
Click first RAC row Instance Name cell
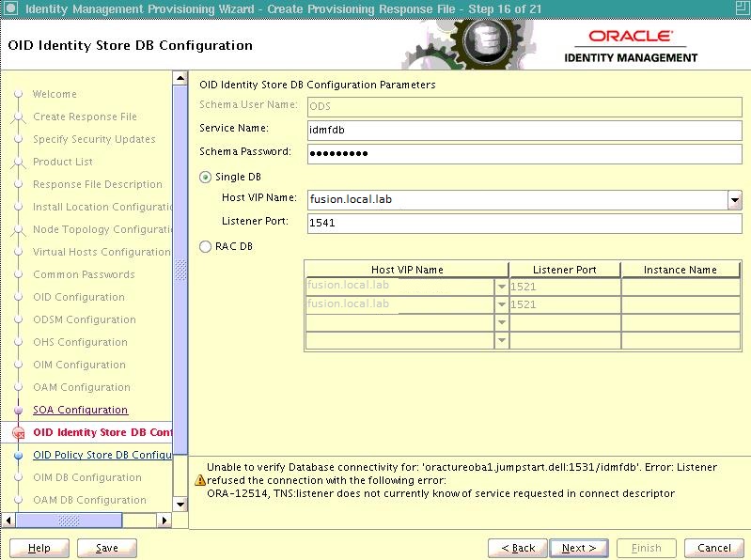pyautogui.click(x=681, y=287)
